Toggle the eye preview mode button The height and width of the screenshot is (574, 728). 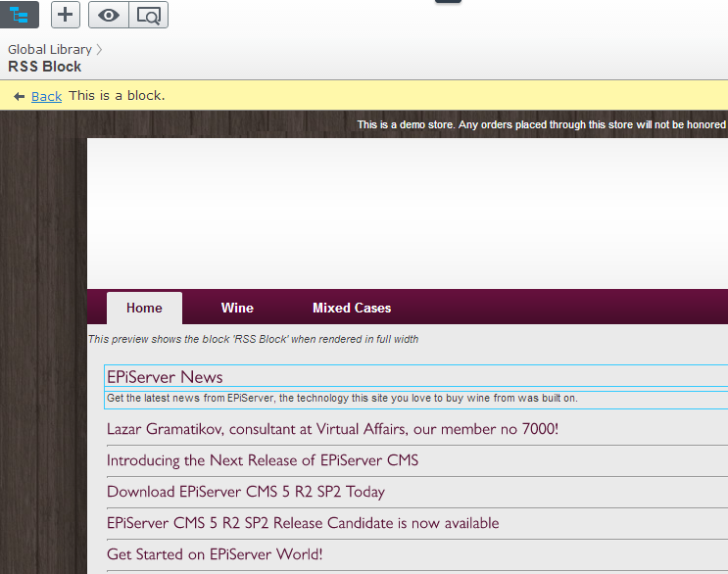[108, 15]
